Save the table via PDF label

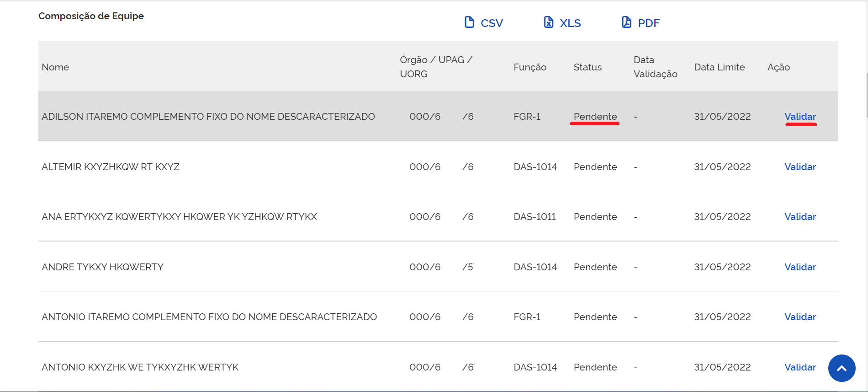click(649, 23)
